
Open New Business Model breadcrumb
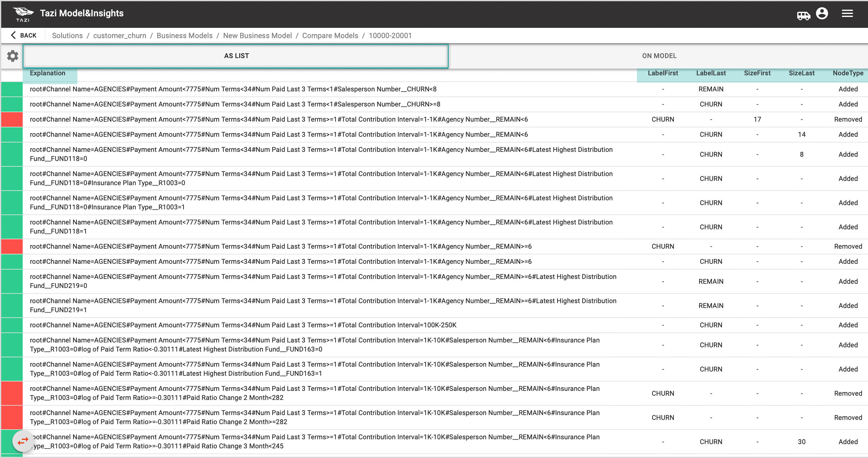257,35
